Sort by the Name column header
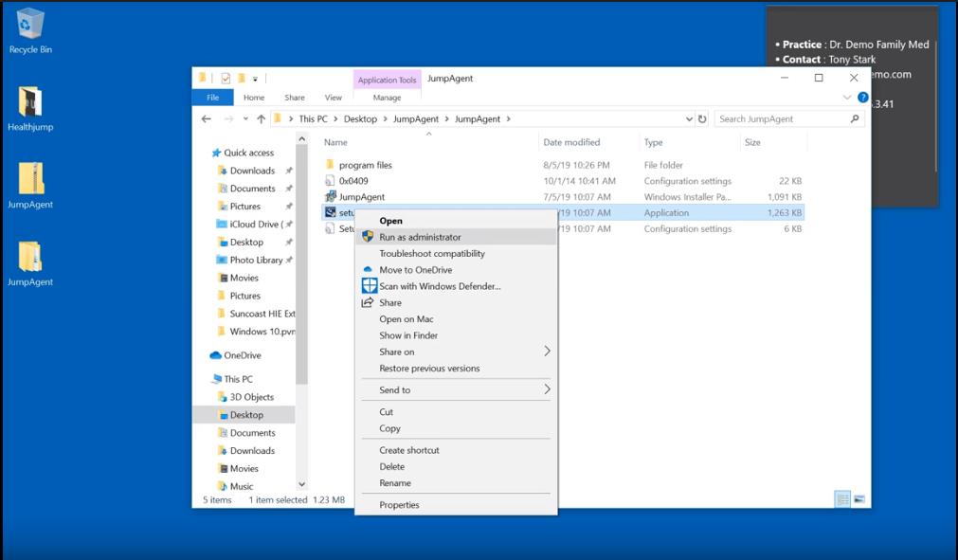This screenshot has height=560, width=958. coord(335,142)
